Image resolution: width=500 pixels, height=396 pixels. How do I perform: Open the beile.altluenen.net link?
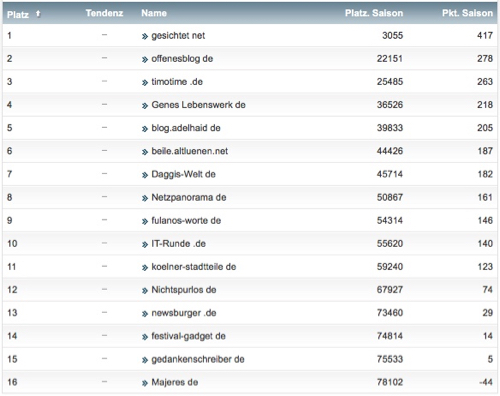click(190, 151)
